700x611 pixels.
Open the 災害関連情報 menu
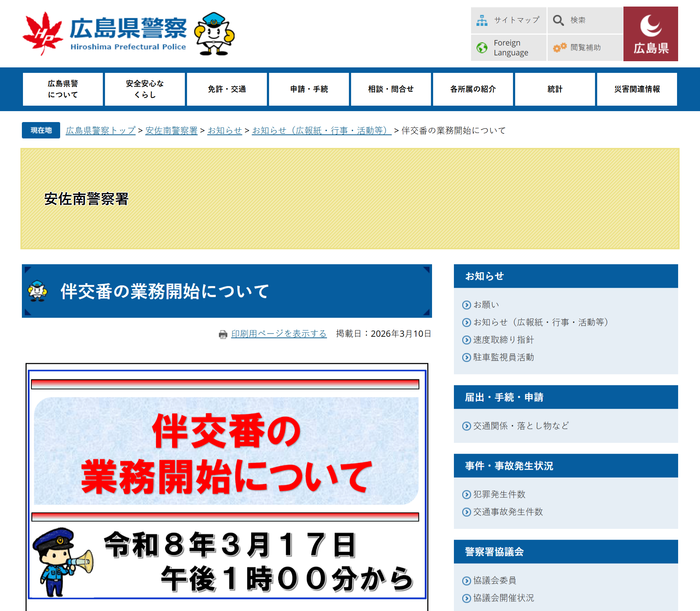pos(637,89)
